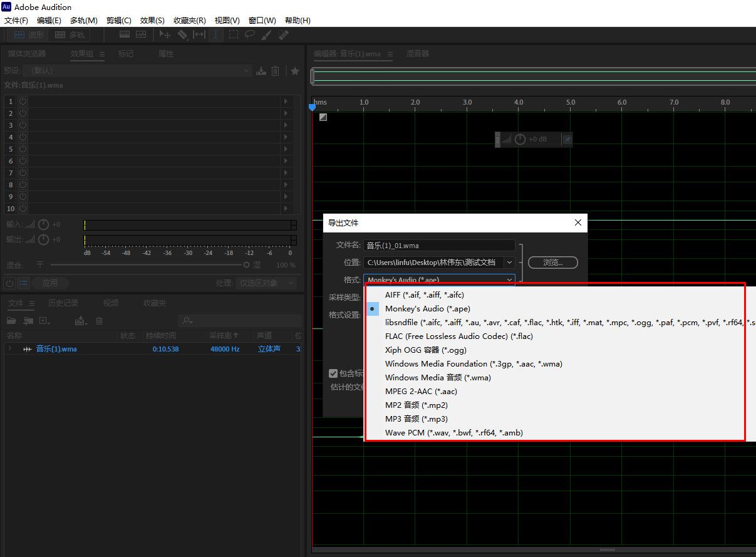Open file folder icon in Files panel
The height and width of the screenshot is (557, 756).
point(11,321)
